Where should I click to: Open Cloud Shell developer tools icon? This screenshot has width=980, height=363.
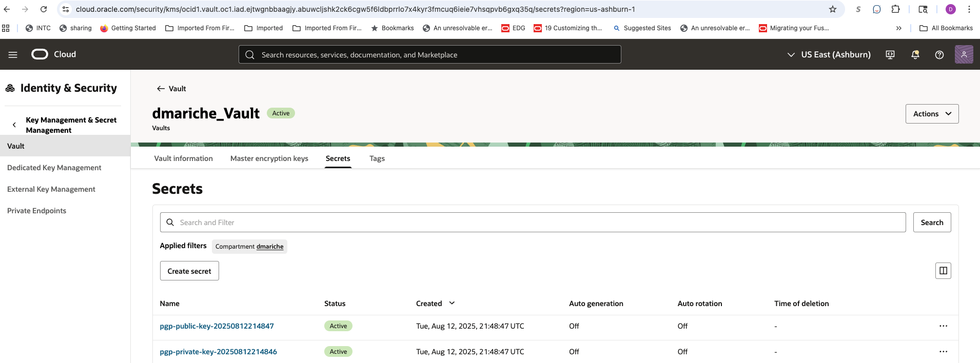click(890, 55)
